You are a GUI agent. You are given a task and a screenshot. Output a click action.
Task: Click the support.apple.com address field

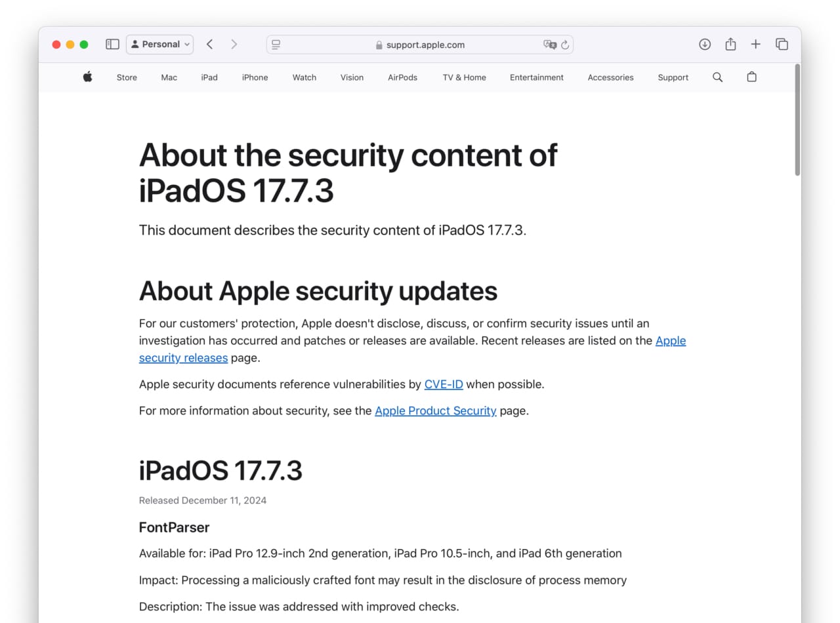click(x=420, y=45)
